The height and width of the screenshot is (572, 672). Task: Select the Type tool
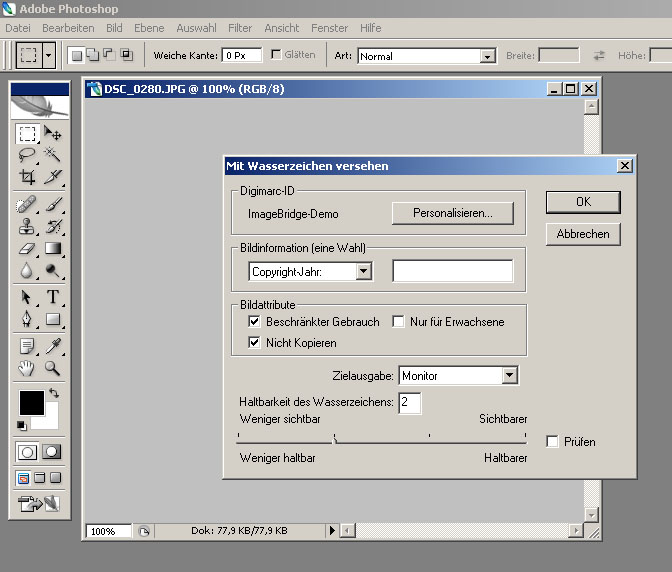pos(53,297)
